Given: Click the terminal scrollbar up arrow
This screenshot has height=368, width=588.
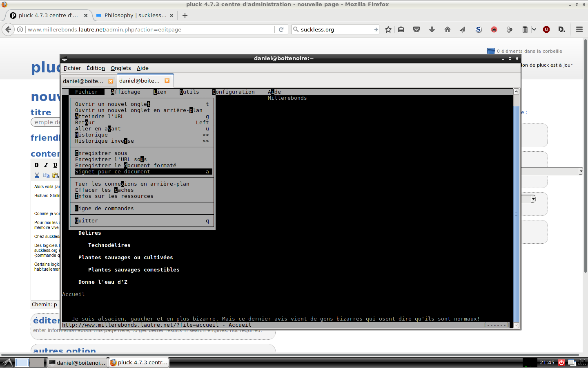Looking at the screenshot, I should [x=516, y=92].
